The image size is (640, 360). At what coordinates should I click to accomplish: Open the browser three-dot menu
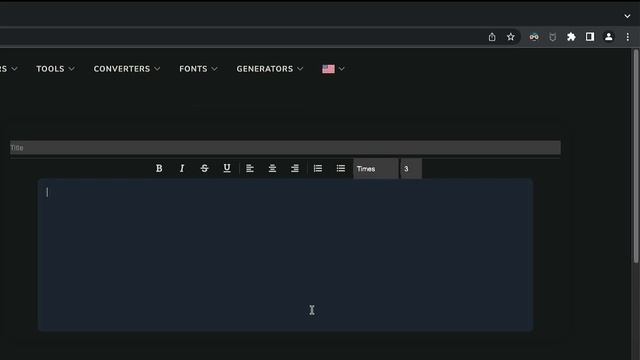[628, 37]
